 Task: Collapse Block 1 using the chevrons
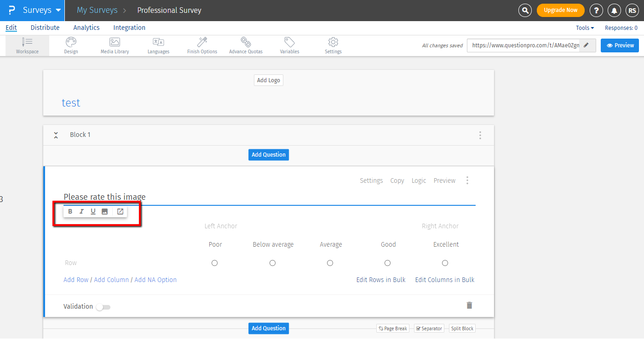tap(56, 135)
